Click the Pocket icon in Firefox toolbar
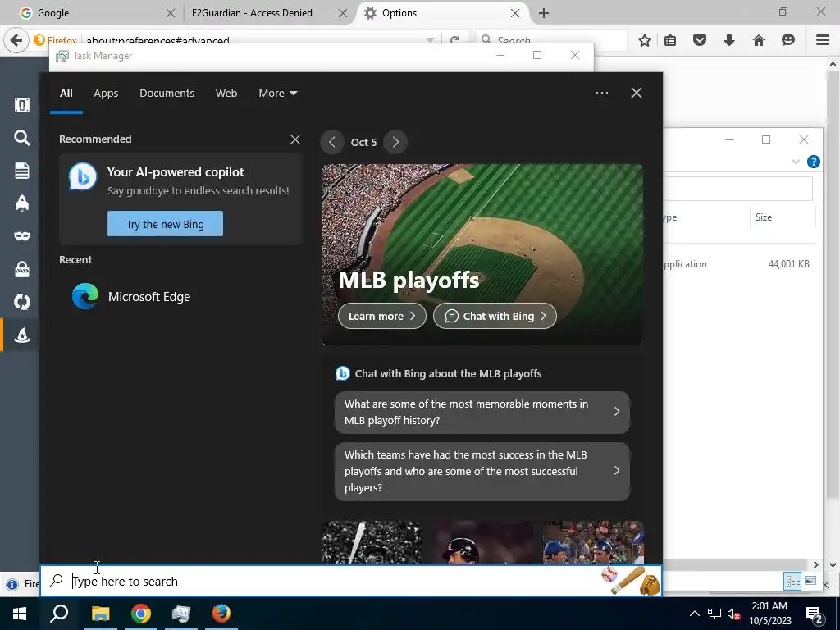The width and height of the screenshot is (840, 630). (x=699, y=40)
